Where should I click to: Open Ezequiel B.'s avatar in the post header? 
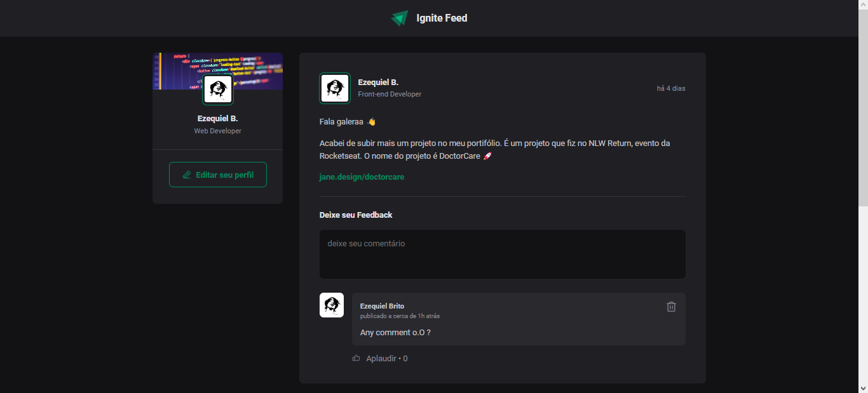pyautogui.click(x=335, y=88)
